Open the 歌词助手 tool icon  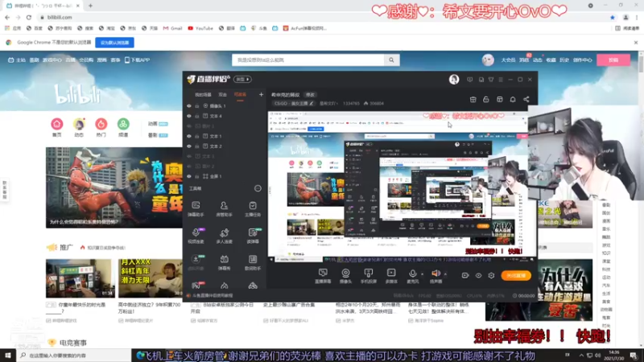[253, 263]
